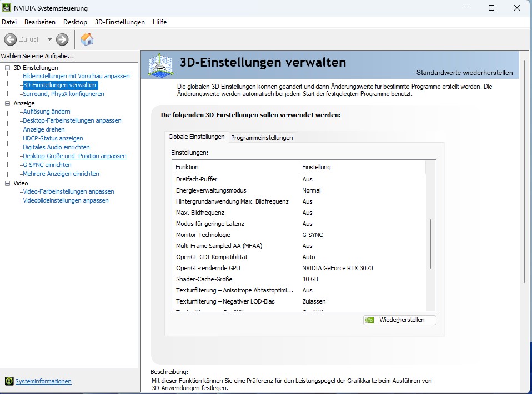This screenshot has height=394, width=532.
Task: Select the Globale Einstellungen tab
Action: pyautogui.click(x=197, y=137)
